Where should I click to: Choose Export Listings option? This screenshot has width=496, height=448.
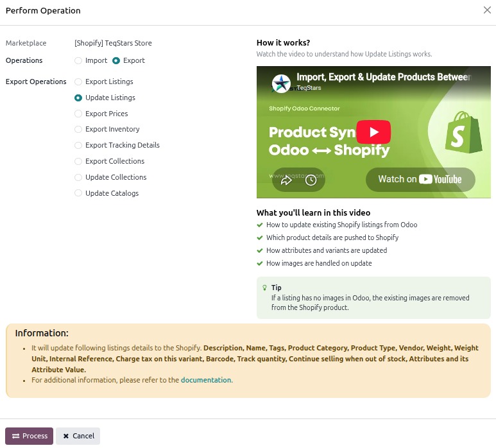click(78, 82)
